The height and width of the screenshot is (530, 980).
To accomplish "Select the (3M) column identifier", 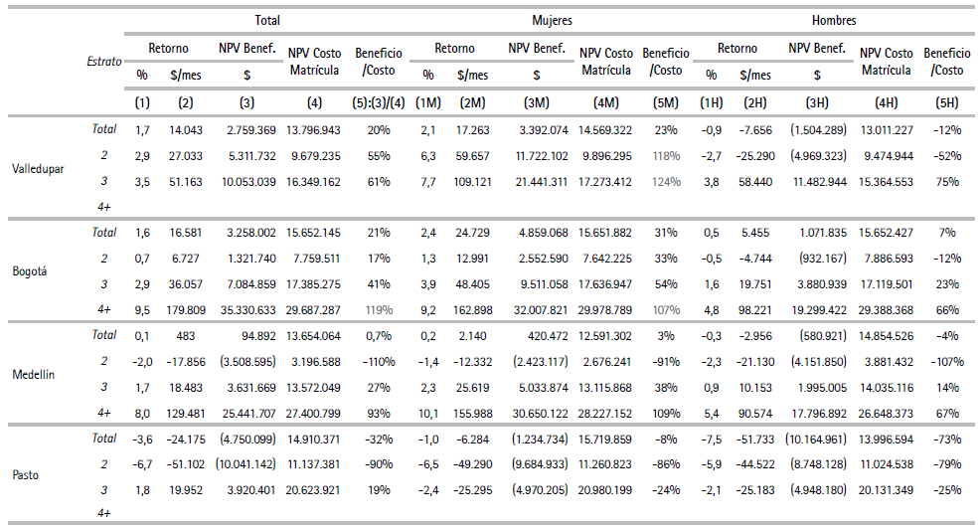I will tap(537, 101).
